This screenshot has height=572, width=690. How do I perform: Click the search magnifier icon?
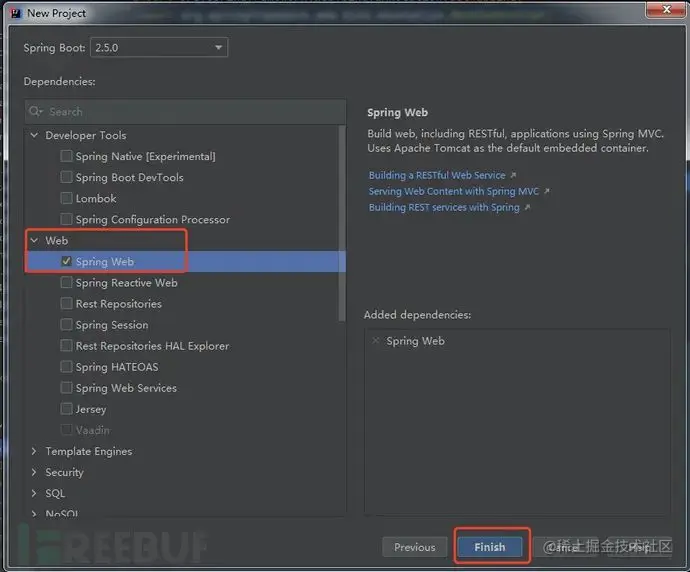click(35, 111)
